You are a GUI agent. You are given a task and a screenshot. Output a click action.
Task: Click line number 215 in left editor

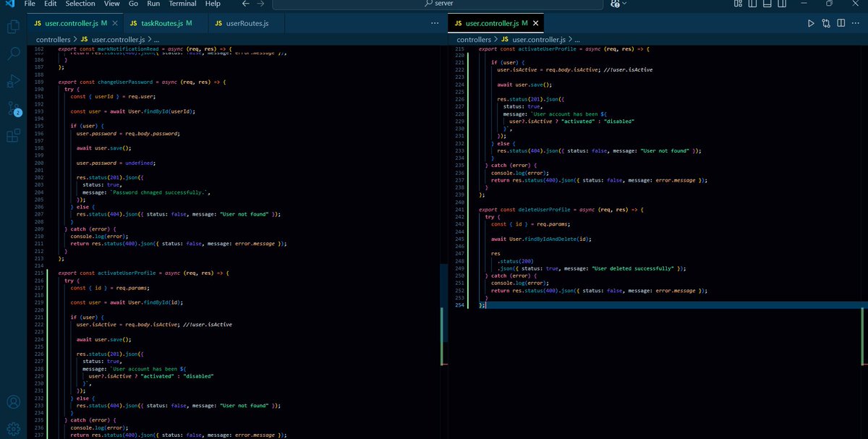(40, 273)
